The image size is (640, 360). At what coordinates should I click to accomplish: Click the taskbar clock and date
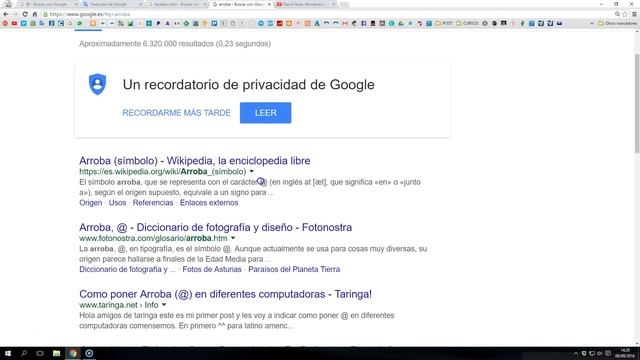625,353
